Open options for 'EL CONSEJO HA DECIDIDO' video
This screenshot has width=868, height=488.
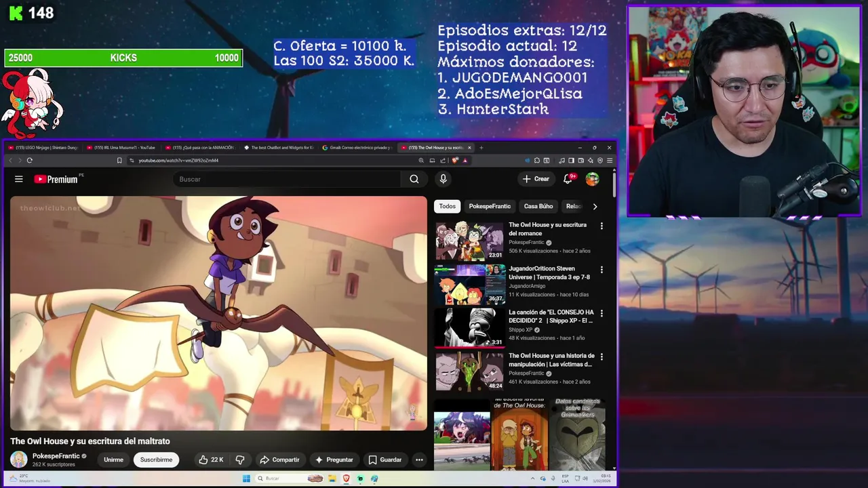point(601,313)
